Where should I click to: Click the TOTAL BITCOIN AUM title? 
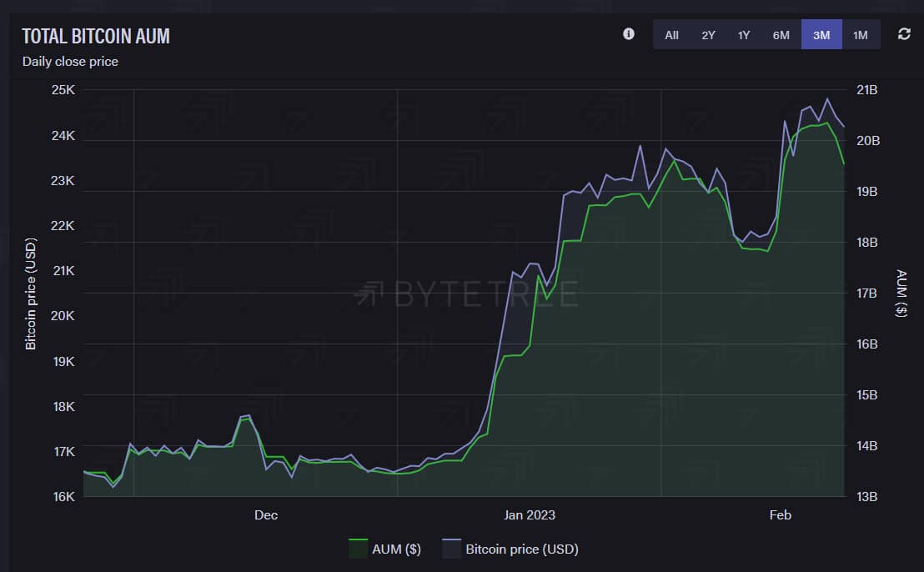coord(96,36)
